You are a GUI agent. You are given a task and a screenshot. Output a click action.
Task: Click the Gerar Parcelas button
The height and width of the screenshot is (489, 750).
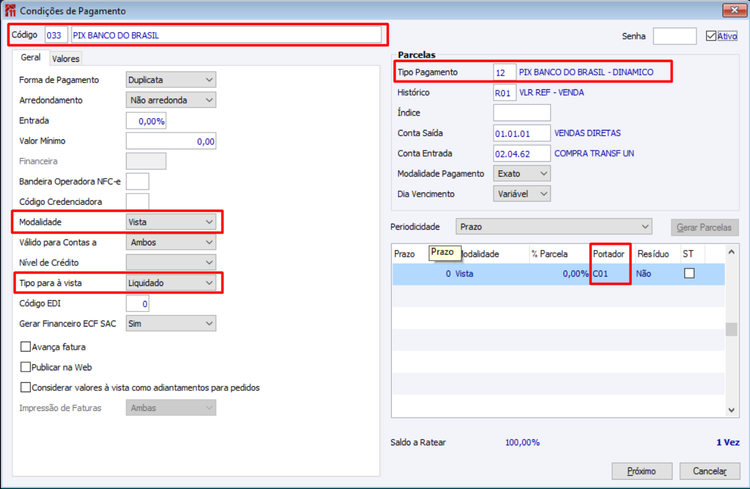coord(704,227)
